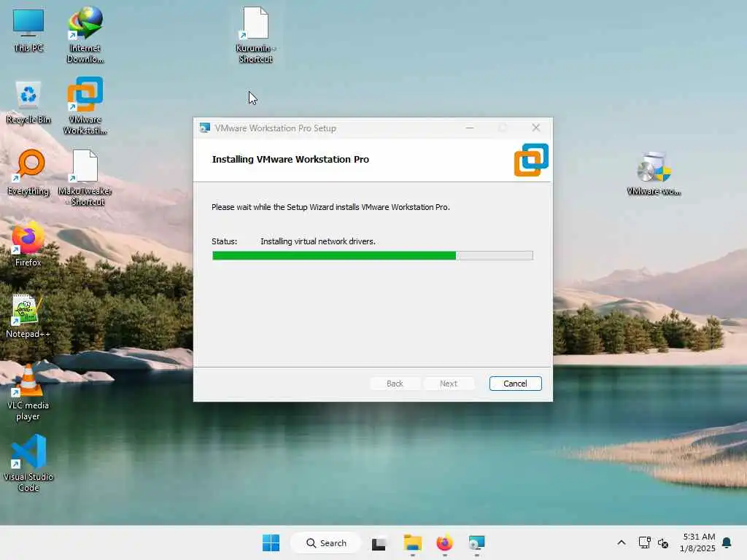Select the This PC desktop icon
Screen dimensions: 747x560
[28, 31]
